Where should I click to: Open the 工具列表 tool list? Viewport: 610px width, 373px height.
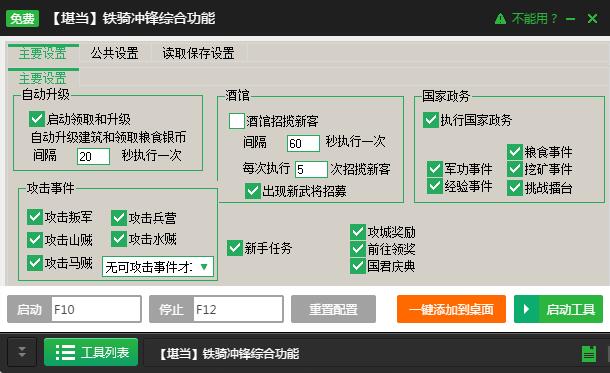(91, 352)
